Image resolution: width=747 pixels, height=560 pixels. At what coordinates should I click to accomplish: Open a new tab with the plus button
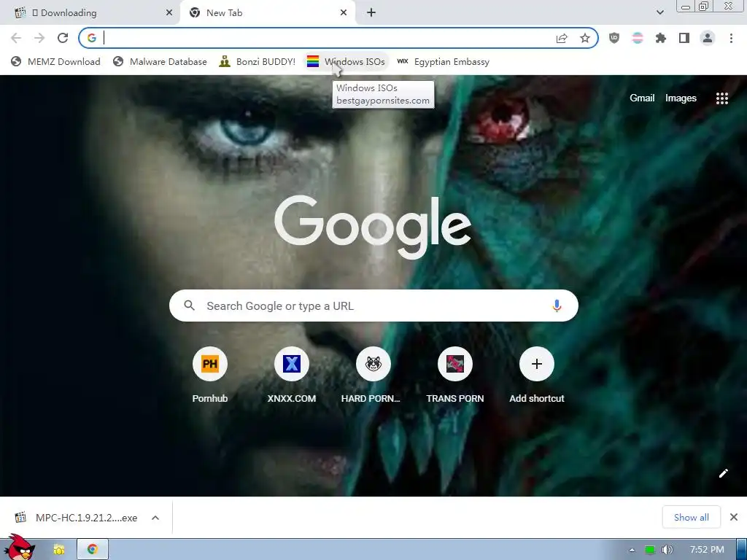pos(371,13)
